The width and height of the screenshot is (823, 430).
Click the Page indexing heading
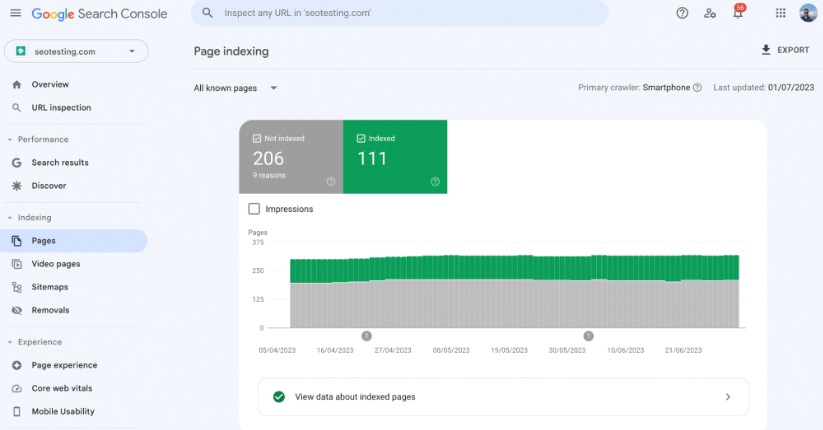pos(231,51)
